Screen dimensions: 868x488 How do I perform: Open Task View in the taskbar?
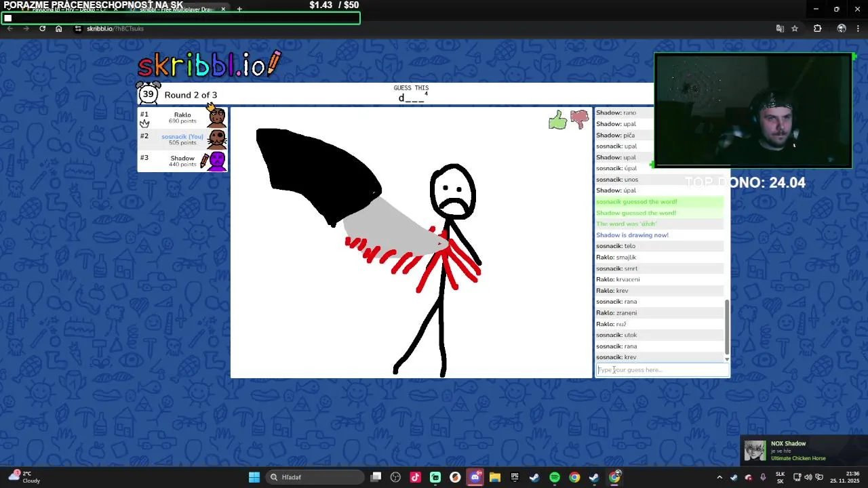point(376,477)
